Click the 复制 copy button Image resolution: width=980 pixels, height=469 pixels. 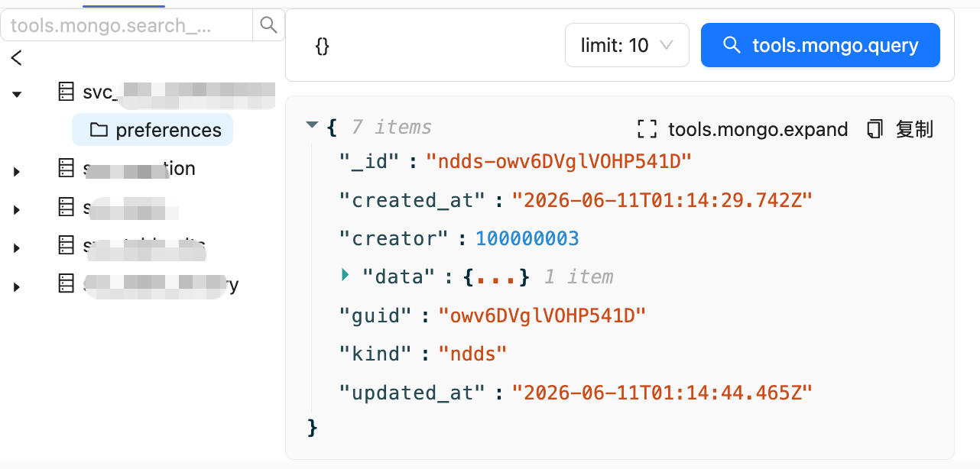pos(900,129)
